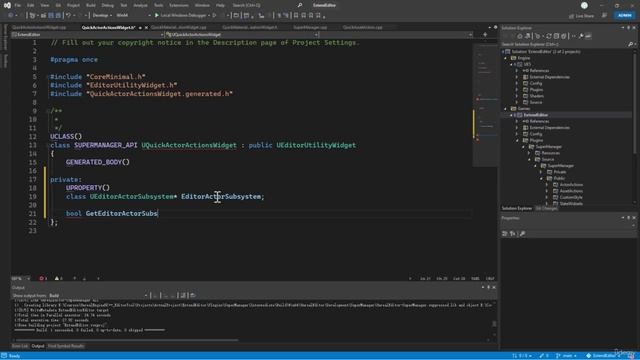The image size is (640, 360).
Task: Open the Tools menu
Action: pos(158,5)
